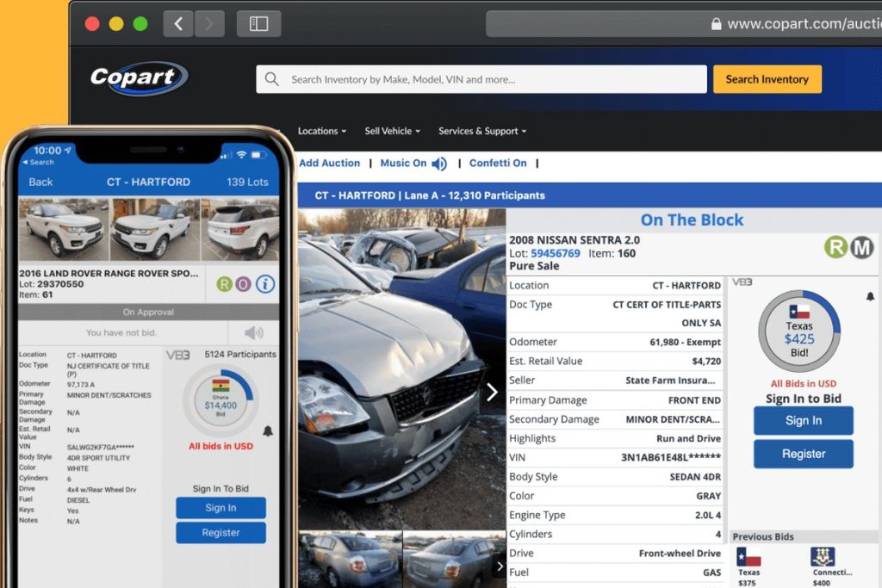The image size is (882, 588).
Task: Click the browser sidebar toggle icon
Action: [258, 24]
